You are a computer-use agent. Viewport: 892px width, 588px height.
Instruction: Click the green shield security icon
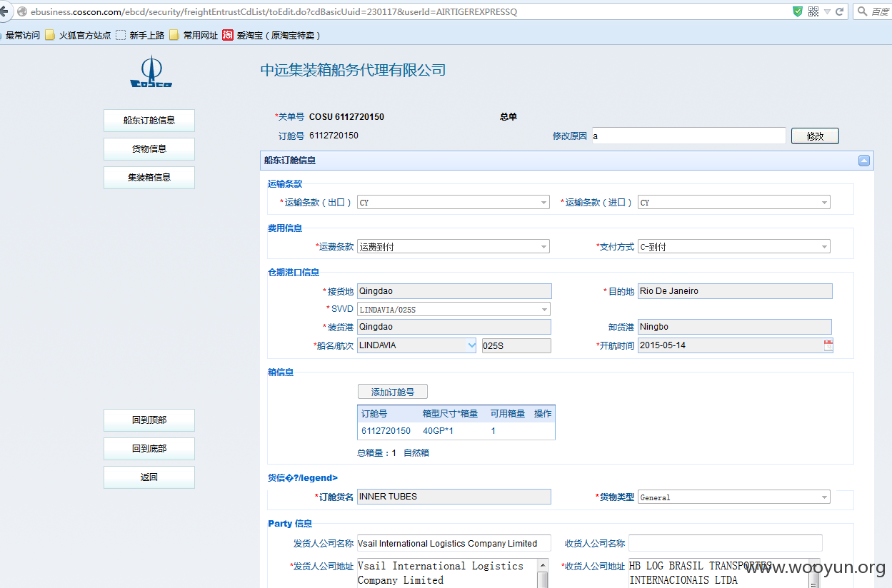pos(798,11)
